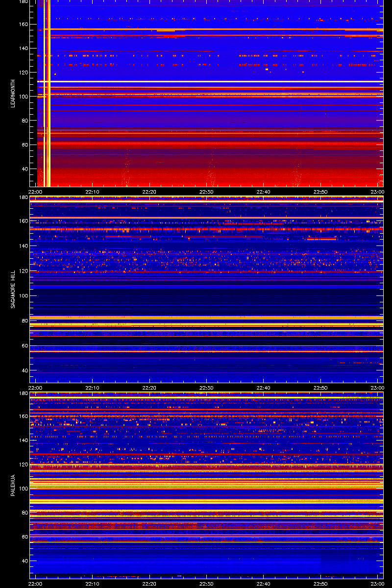Select the 140 frequency tick on Sagamore Hill axis
The image size is (392, 588).
click(x=23, y=246)
